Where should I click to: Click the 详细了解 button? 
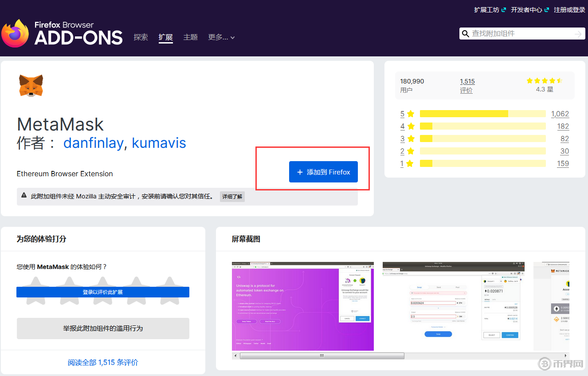coord(232,196)
